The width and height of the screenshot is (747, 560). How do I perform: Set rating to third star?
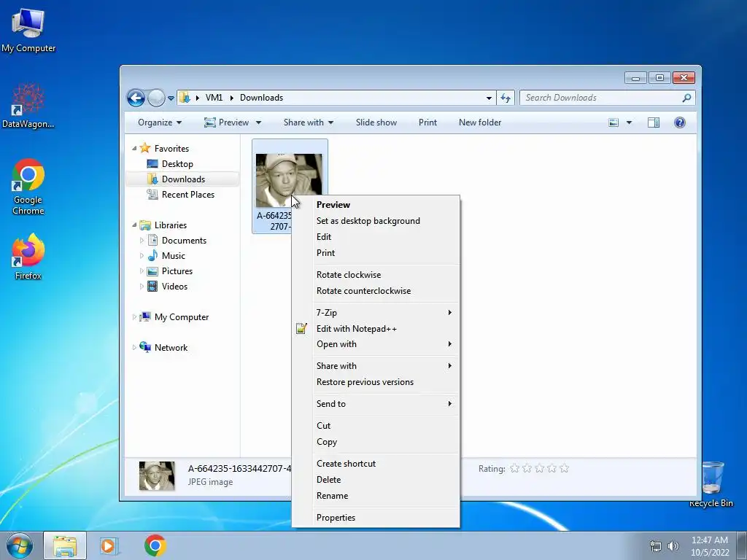(x=539, y=469)
